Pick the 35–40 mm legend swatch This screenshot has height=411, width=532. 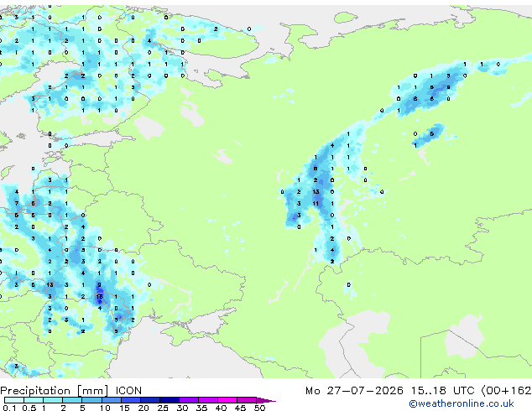(x=207, y=400)
